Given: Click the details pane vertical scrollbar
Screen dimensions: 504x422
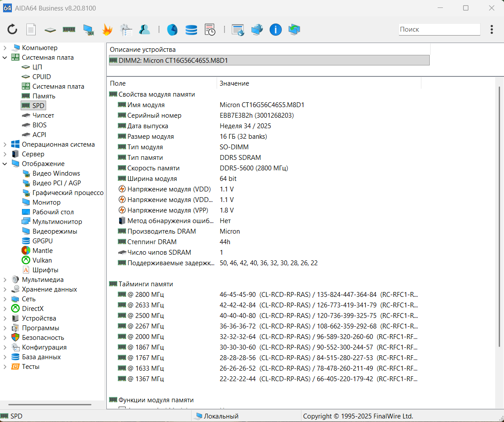Looking at the screenshot, I should (499, 216).
